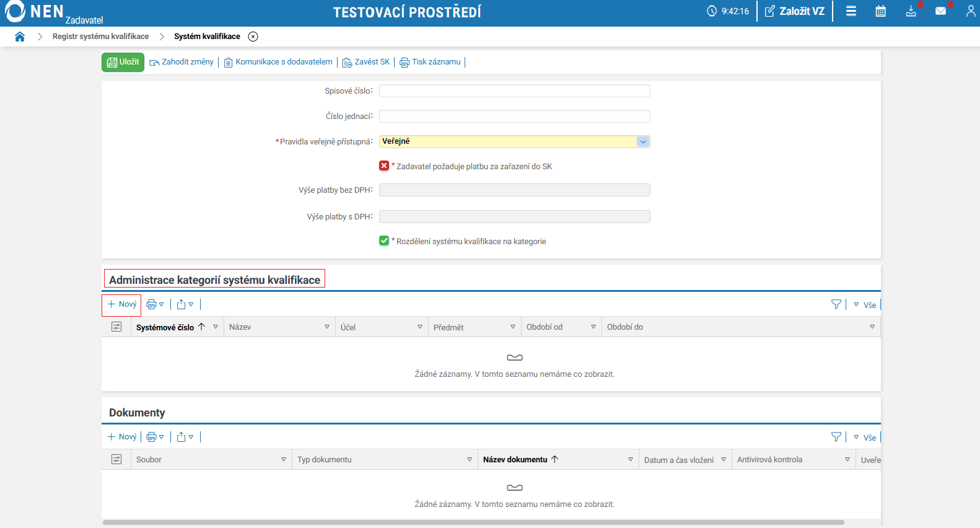Click Účel column header
The height and width of the screenshot is (528, 980).
(x=348, y=327)
